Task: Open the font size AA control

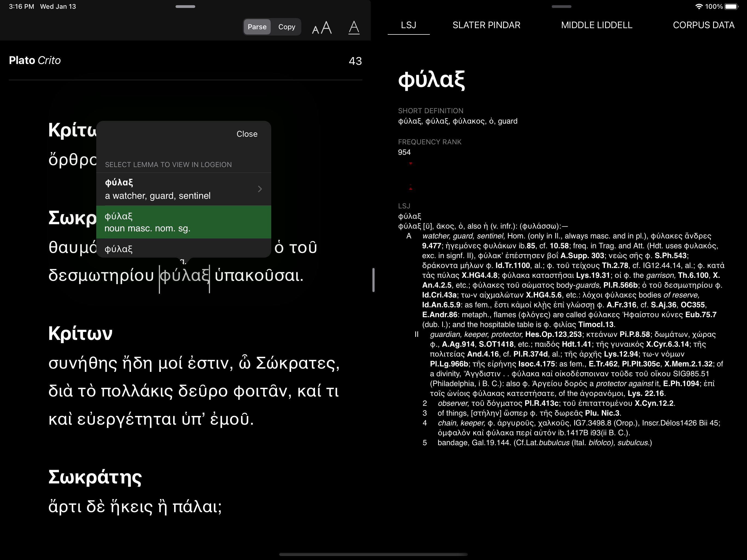Action: coord(322,27)
